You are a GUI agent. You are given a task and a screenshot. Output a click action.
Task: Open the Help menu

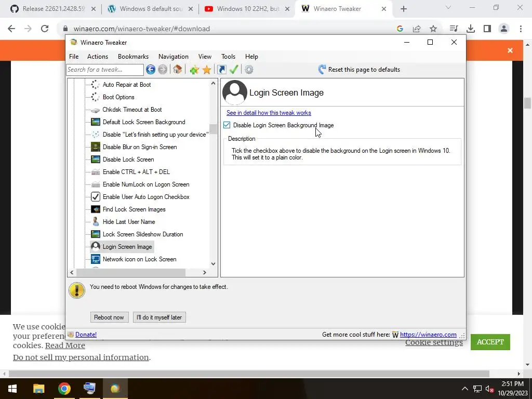click(251, 57)
